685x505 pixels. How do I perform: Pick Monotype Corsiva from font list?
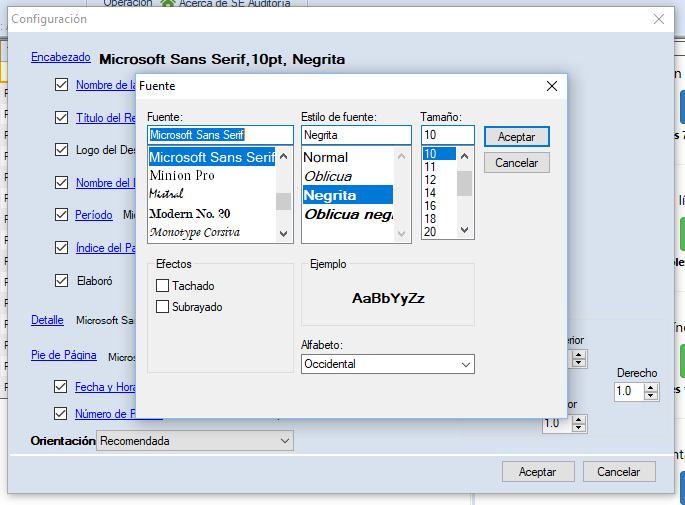pos(194,232)
